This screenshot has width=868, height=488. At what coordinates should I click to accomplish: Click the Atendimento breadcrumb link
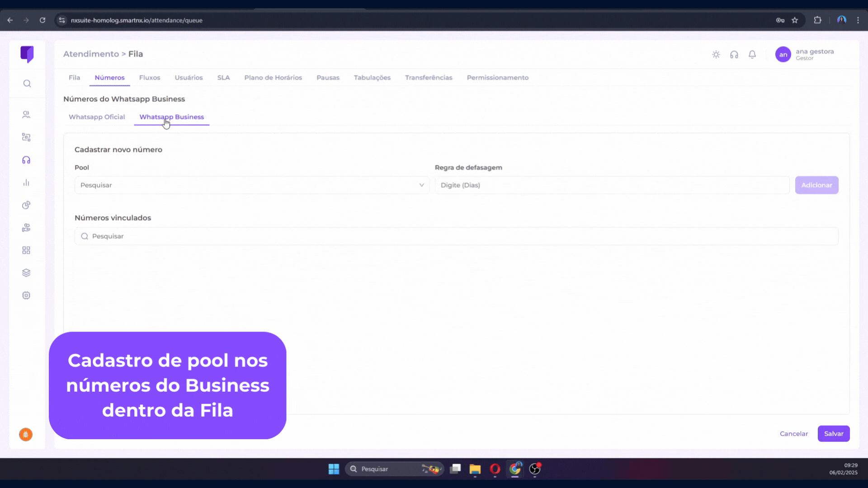point(91,54)
